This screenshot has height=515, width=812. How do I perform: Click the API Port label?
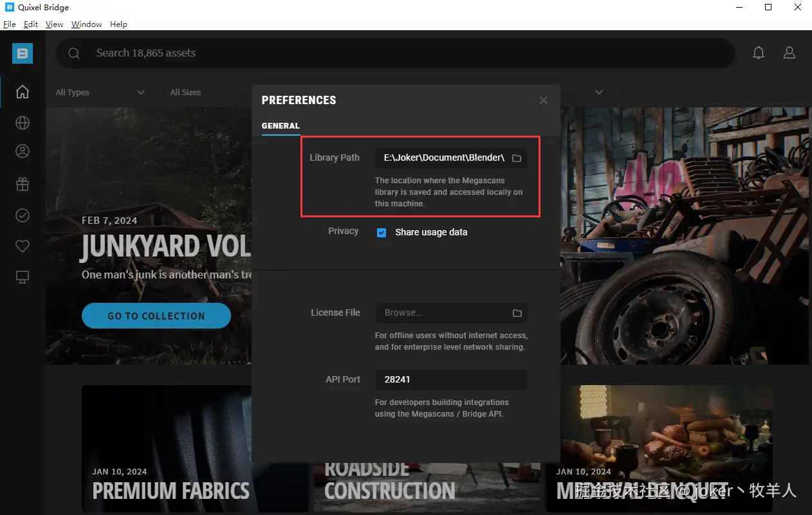343,379
